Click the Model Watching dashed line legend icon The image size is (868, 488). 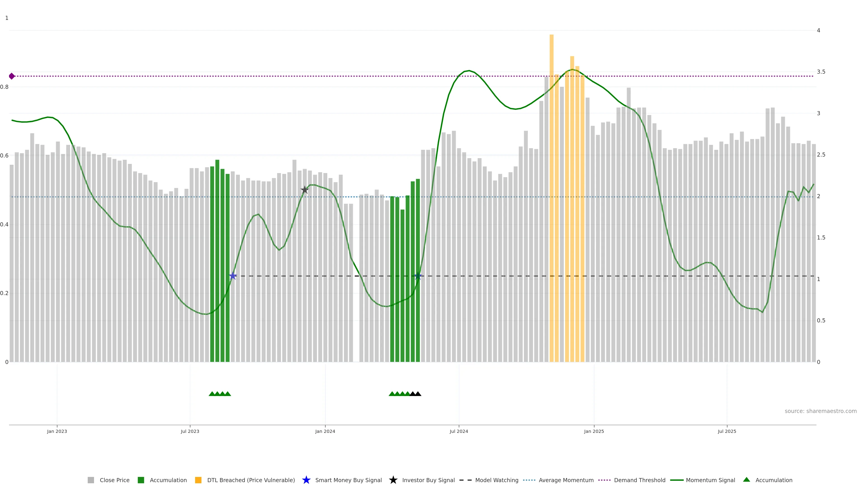(x=465, y=480)
